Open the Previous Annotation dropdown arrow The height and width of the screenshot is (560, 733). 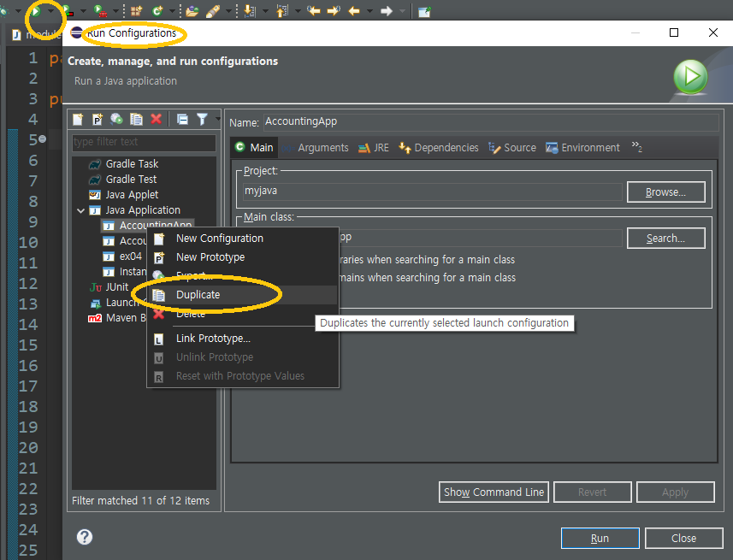tap(298, 11)
